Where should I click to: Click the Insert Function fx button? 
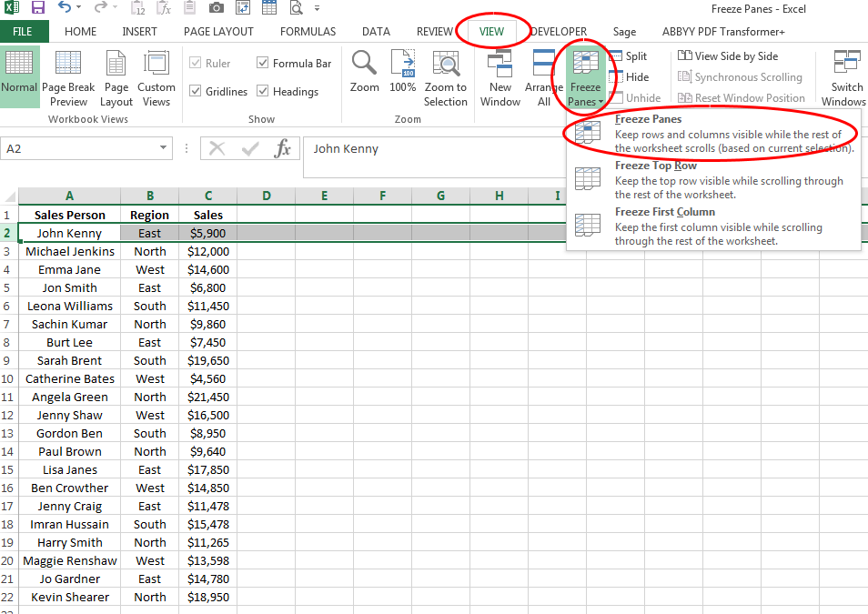283,148
